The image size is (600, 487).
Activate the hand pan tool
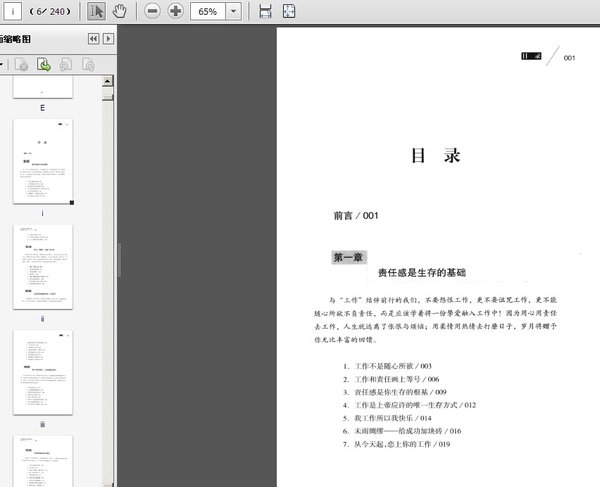coord(119,11)
